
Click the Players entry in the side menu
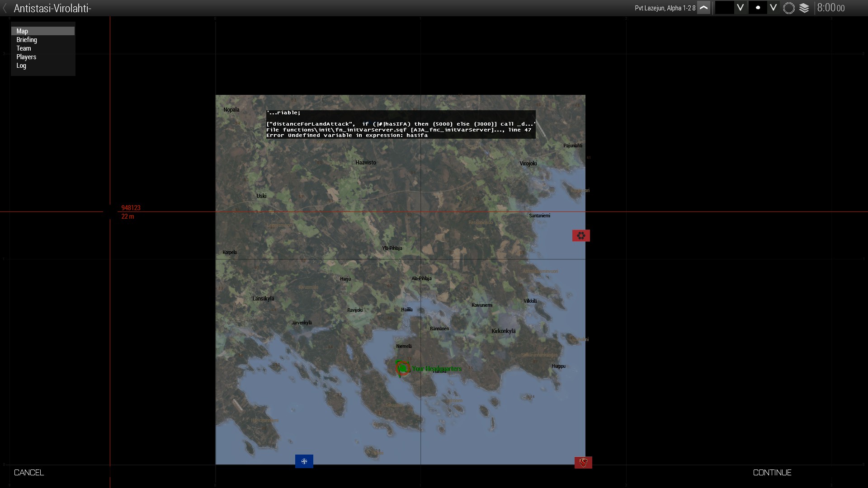pos(26,57)
